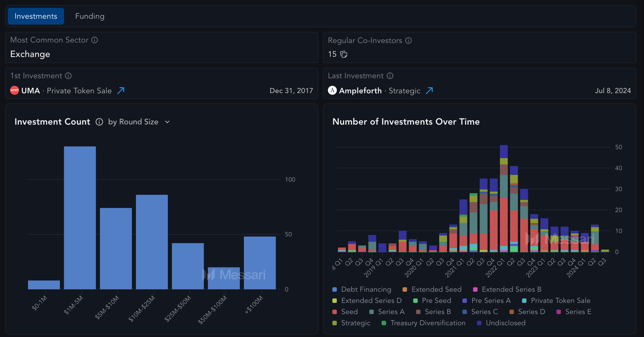Click the external link arrow next to UMA
This screenshot has height=337, width=644.
(x=121, y=90)
